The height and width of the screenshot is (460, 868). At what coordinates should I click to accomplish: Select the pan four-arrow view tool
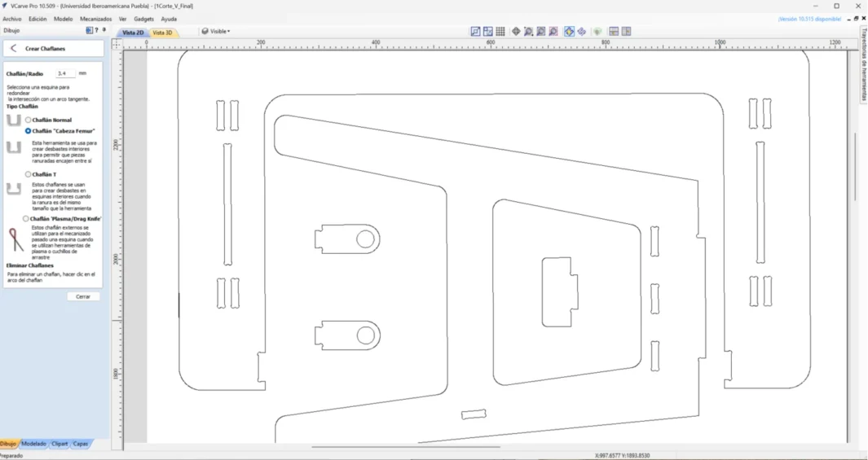point(516,32)
